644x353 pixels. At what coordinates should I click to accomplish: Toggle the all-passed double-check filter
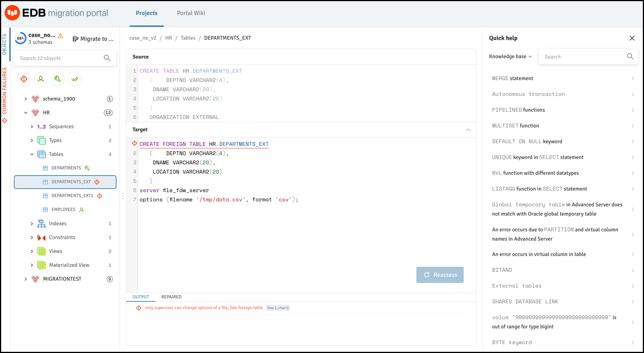coord(75,79)
